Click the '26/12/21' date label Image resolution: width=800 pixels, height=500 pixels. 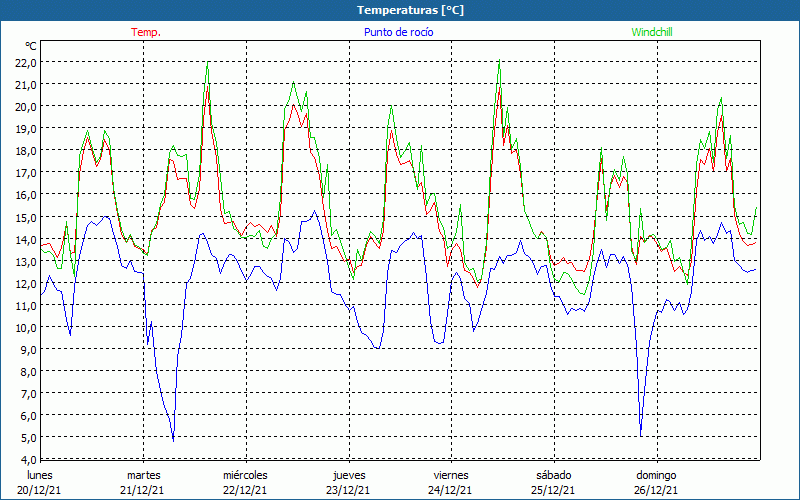[x=656, y=490]
